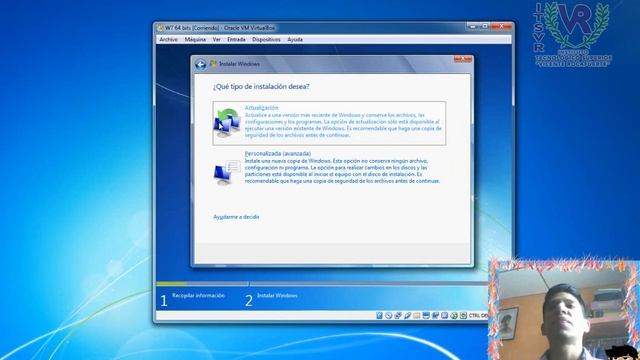Click the shared folders status icon
The image size is (640, 360).
click(416, 316)
